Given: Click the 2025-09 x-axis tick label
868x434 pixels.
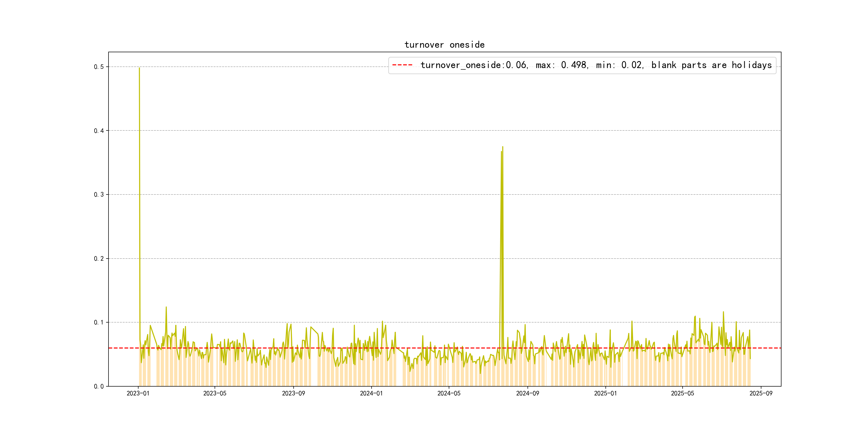Looking at the screenshot, I should coord(761,393).
